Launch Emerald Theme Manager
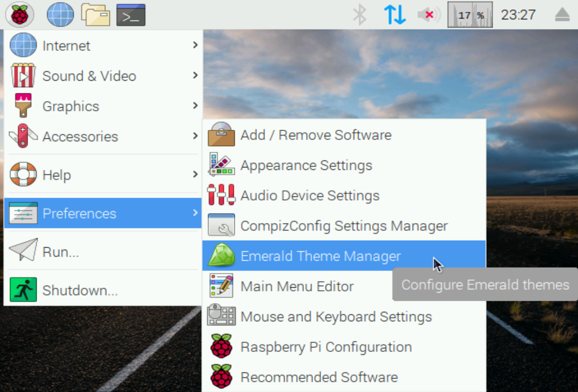 point(344,256)
